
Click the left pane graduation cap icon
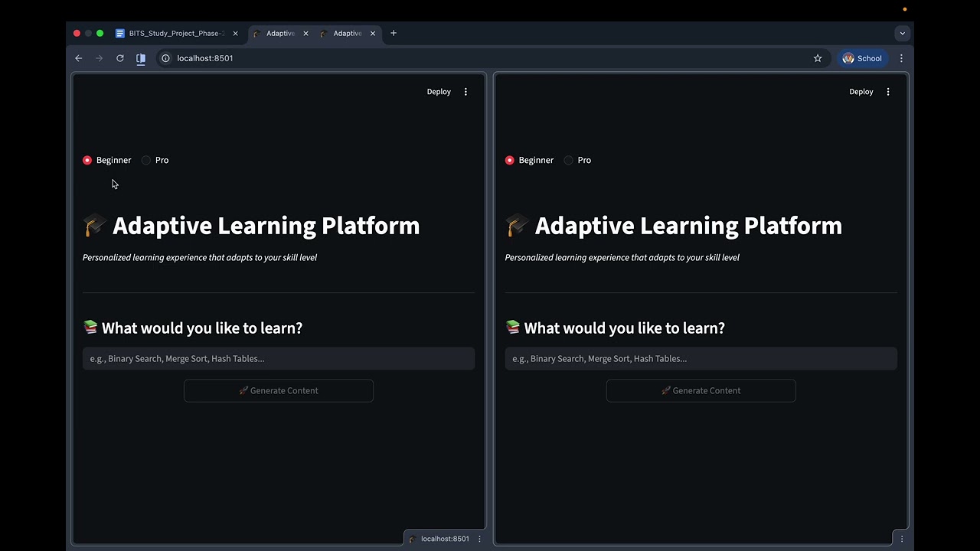tap(95, 225)
